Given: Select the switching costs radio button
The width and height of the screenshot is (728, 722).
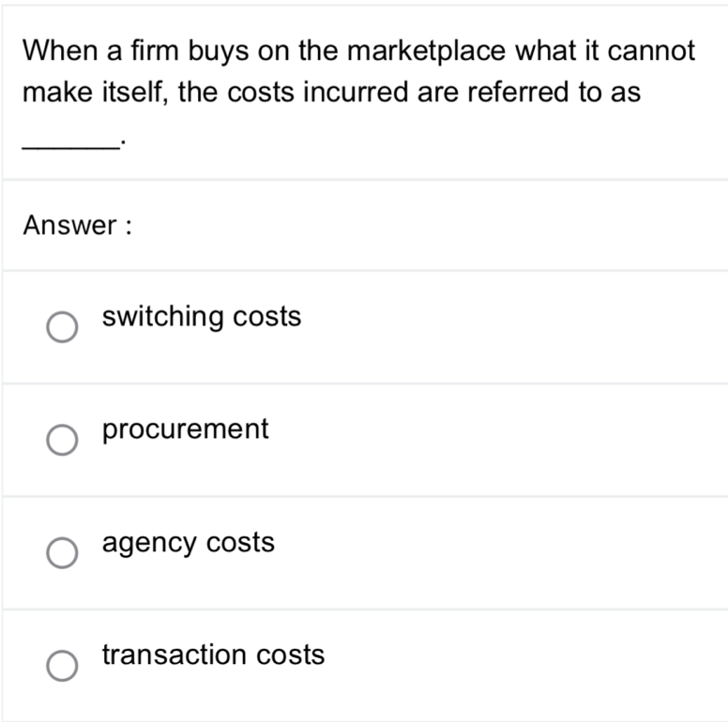Looking at the screenshot, I should 63,327.
